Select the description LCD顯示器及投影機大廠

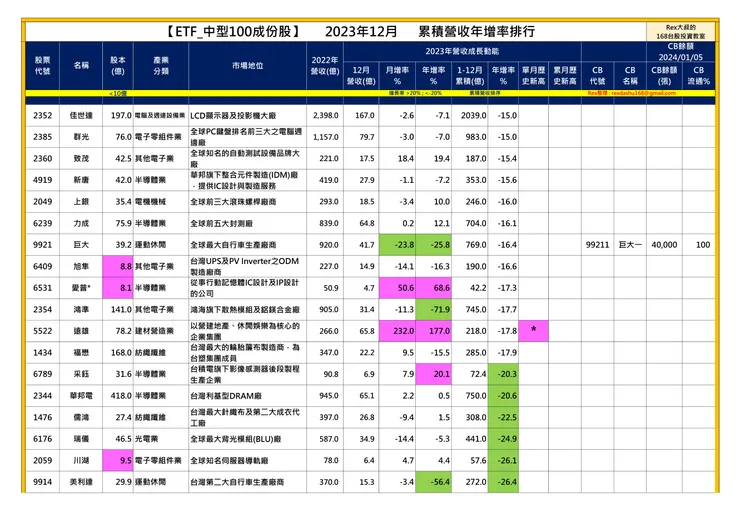233,116
